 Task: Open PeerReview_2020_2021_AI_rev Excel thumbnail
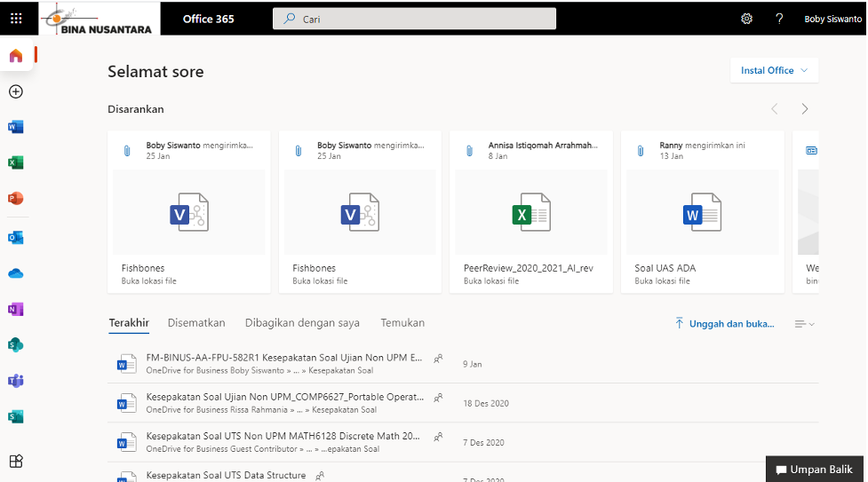(x=531, y=212)
